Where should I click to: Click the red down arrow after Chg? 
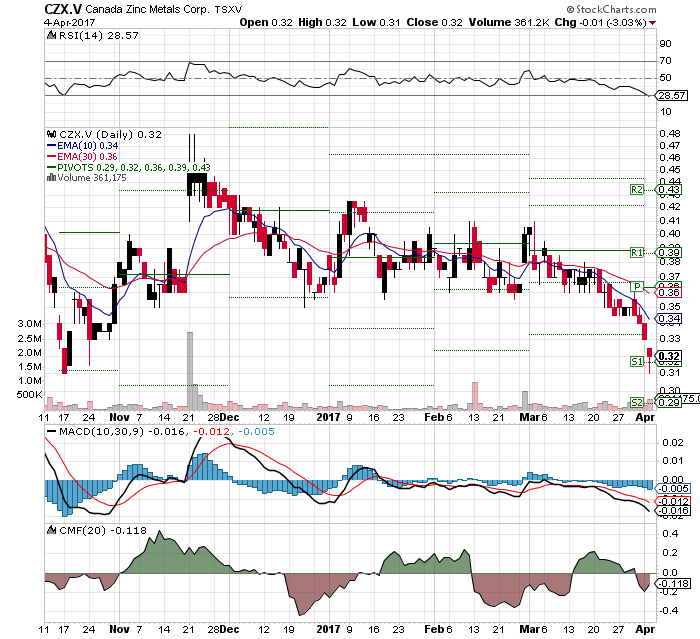[653, 23]
